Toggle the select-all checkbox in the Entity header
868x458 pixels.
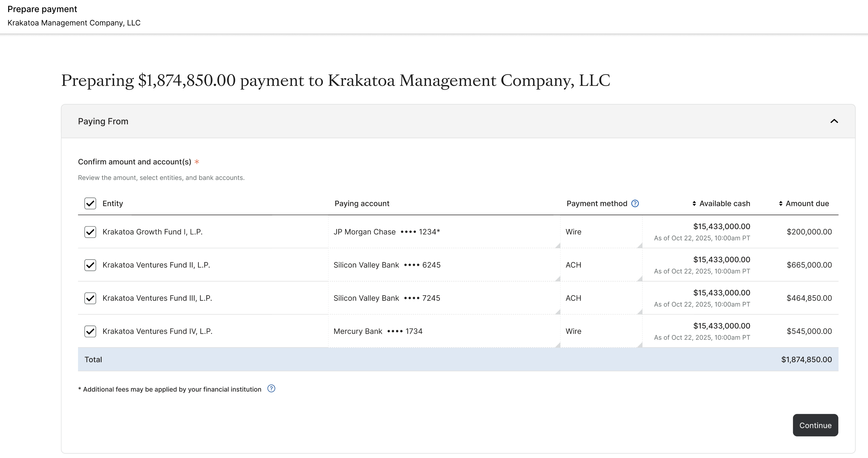coord(90,203)
